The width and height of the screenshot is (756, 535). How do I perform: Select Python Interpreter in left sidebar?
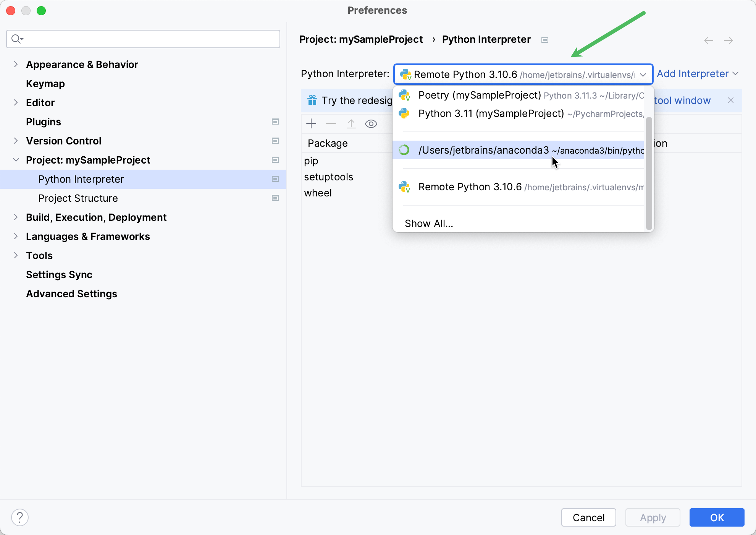pos(81,179)
